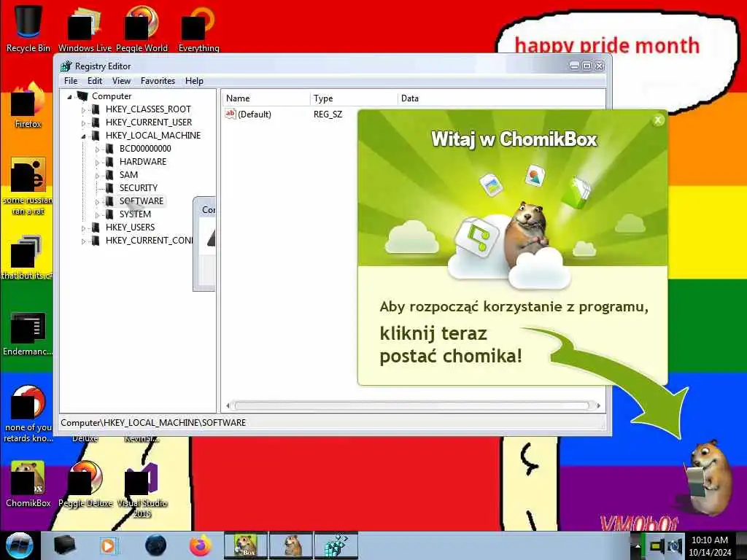Open the Favorites menu in Registry Editor
747x560 pixels.
click(x=158, y=81)
